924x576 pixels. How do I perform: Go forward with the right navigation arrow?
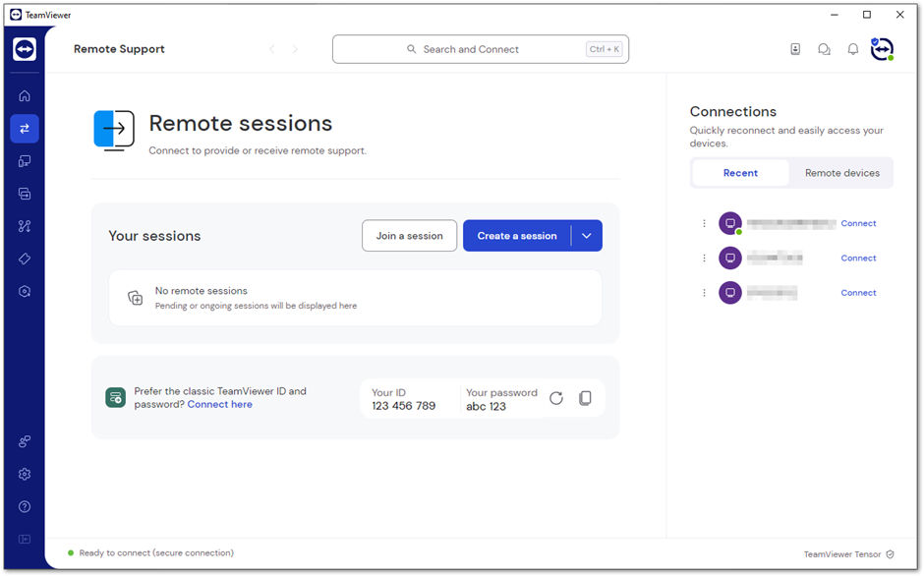[295, 49]
